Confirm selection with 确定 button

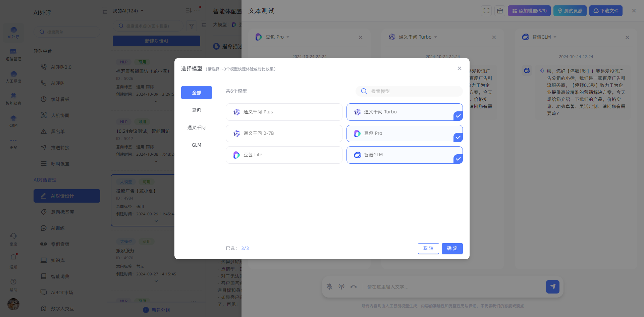pyautogui.click(x=452, y=249)
